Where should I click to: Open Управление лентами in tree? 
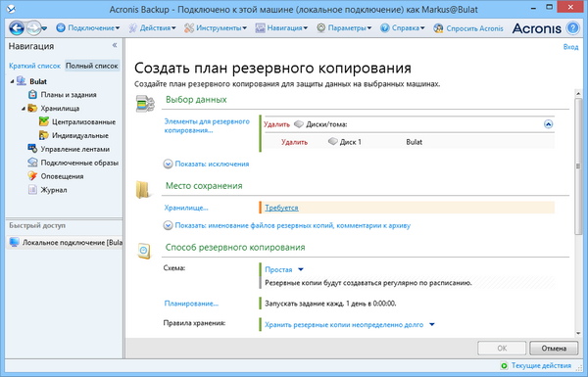75,149
